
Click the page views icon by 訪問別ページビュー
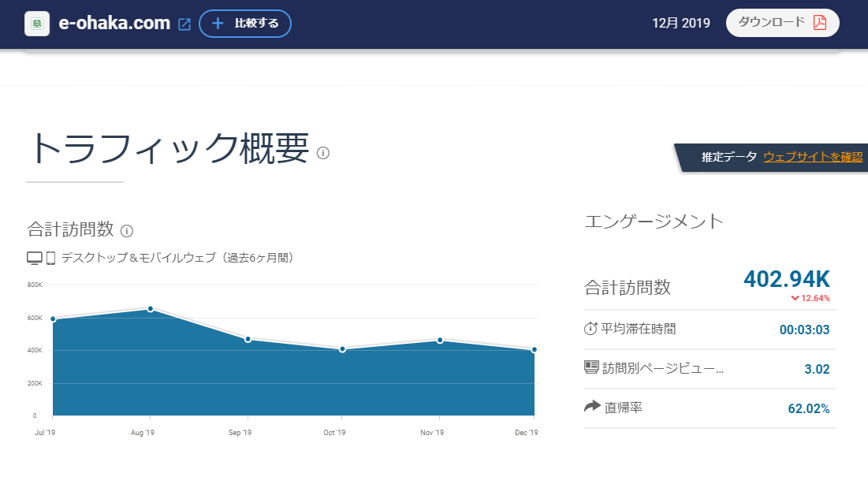click(x=591, y=367)
